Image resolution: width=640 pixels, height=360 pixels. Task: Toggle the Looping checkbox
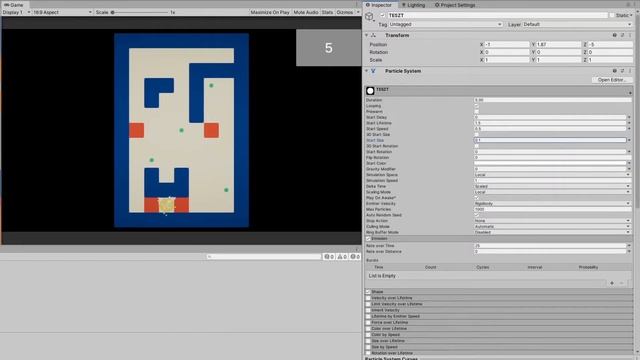pyautogui.click(x=476, y=106)
